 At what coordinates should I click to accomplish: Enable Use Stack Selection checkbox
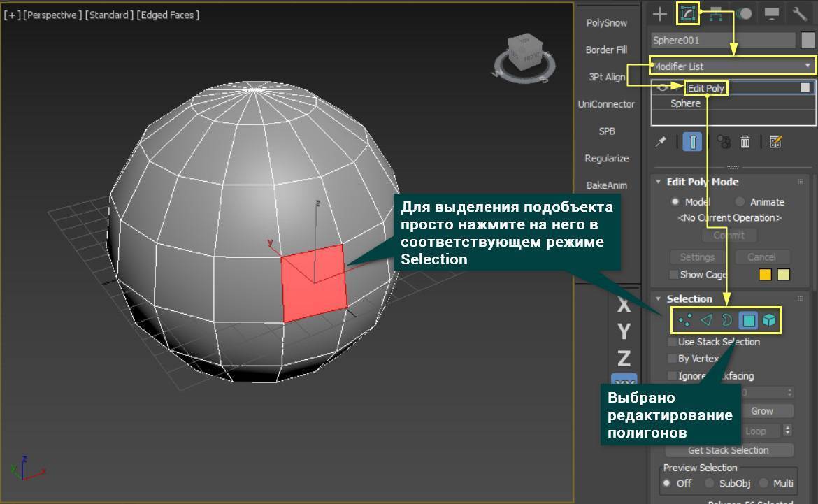tap(673, 342)
